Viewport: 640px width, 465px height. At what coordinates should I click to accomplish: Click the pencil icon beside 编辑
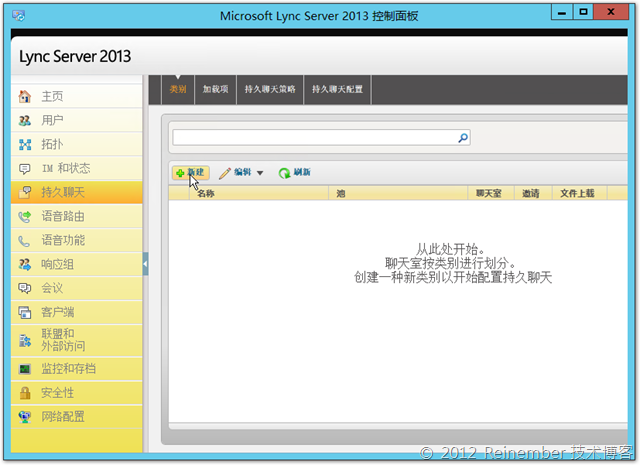click(224, 173)
